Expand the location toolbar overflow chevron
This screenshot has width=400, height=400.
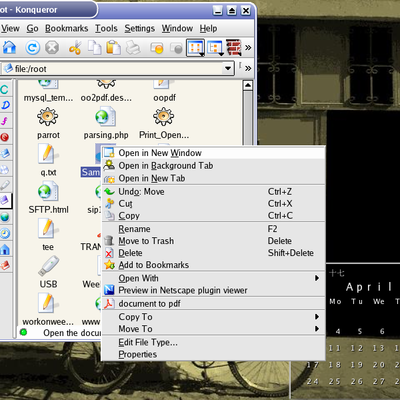coord(248,68)
